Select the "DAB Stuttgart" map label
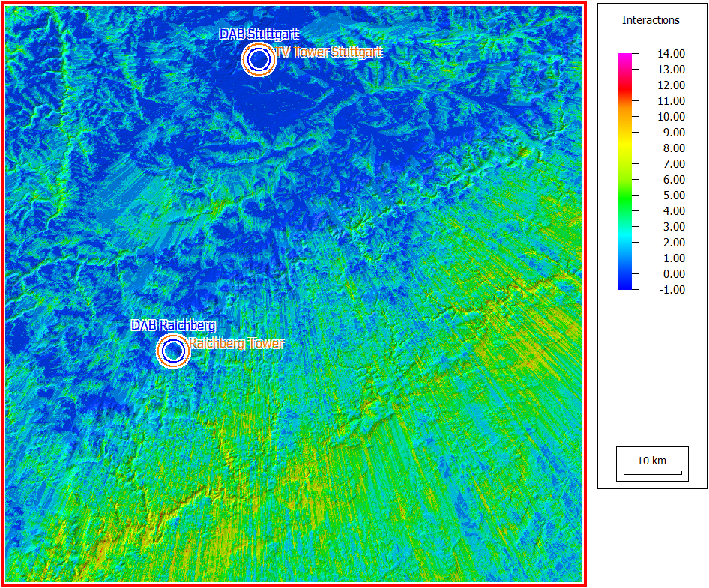709x588 pixels. click(259, 34)
